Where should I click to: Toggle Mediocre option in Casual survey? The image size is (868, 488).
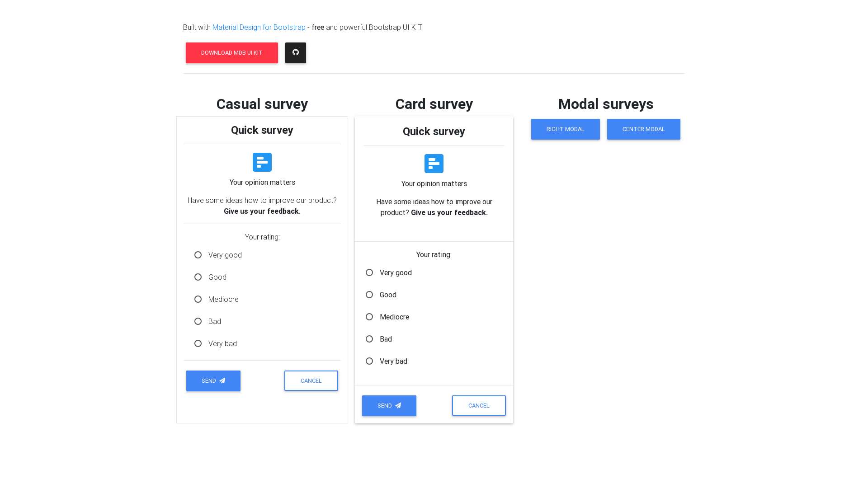click(x=197, y=299)
